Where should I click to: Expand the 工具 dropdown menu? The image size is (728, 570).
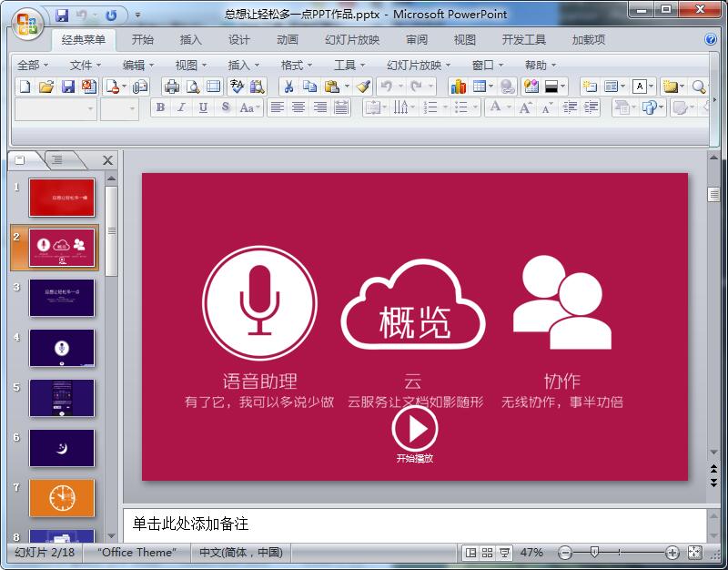pyautogui.click(x=349, y=66)
